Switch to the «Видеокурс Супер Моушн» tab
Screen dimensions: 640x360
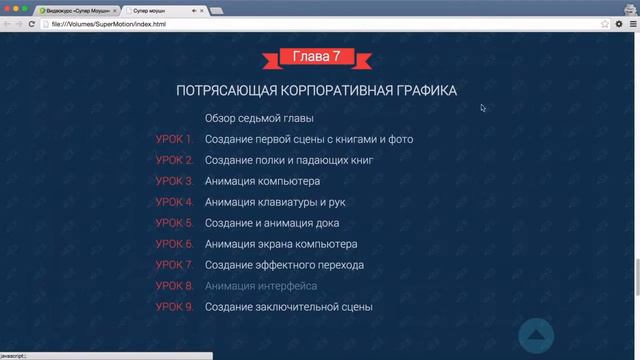point(78,11)
